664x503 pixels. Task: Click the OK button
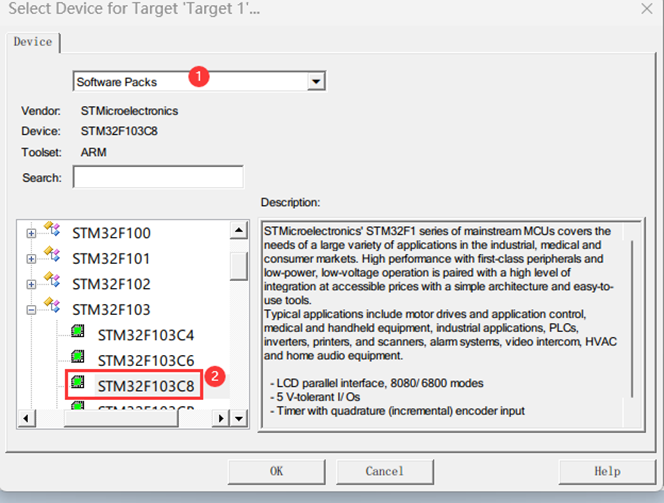(277, 471)
